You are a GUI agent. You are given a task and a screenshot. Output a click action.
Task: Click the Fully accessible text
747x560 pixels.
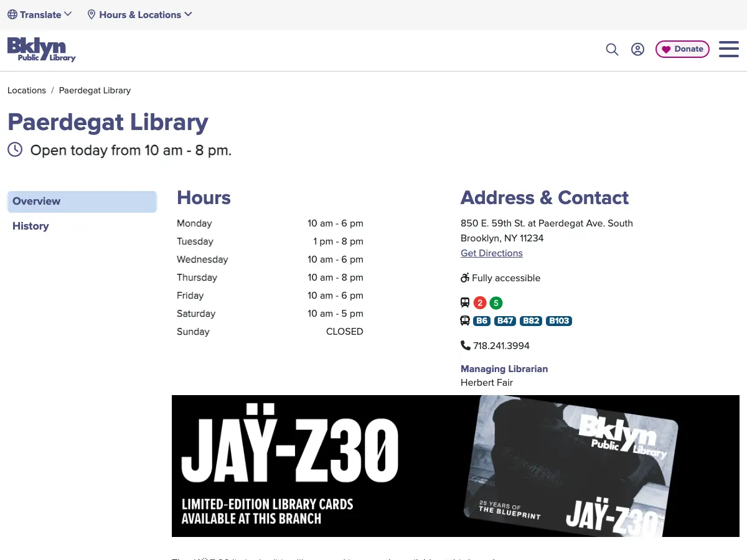tap(506, 278)
